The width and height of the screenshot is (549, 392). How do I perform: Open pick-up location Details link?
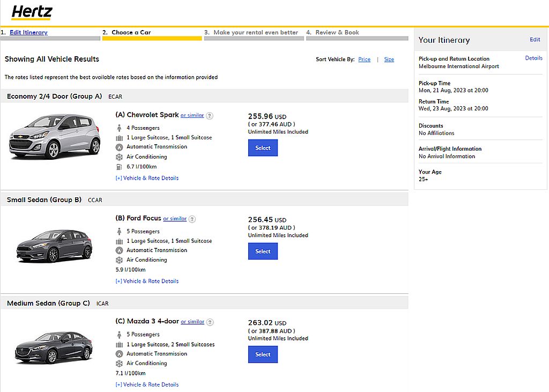coord(533,58)
